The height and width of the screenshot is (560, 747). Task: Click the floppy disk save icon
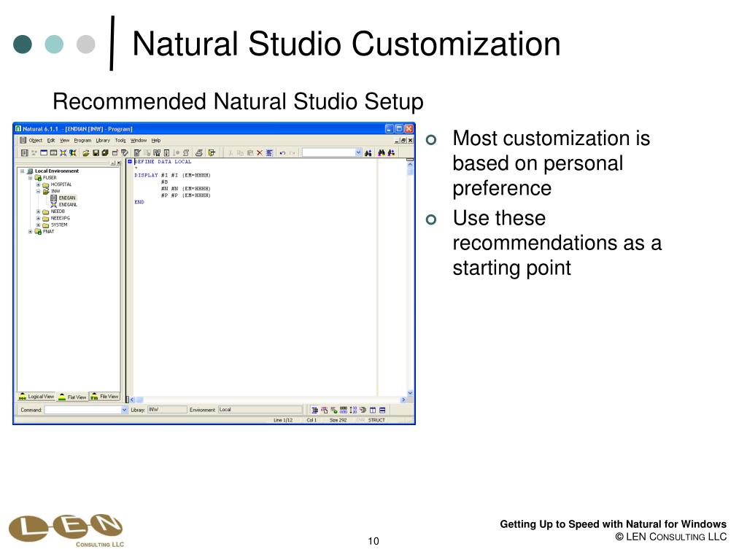(96, 153)
